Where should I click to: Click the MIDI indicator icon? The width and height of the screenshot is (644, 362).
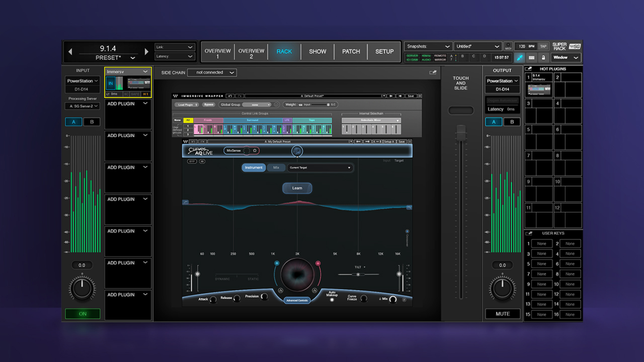[x=508, y=46]
